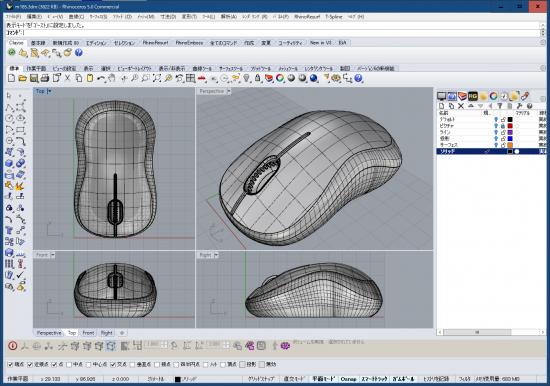The image size is (550, 386).
Task: Click the Open file folder icon
Action: click(x=22, y=78)
